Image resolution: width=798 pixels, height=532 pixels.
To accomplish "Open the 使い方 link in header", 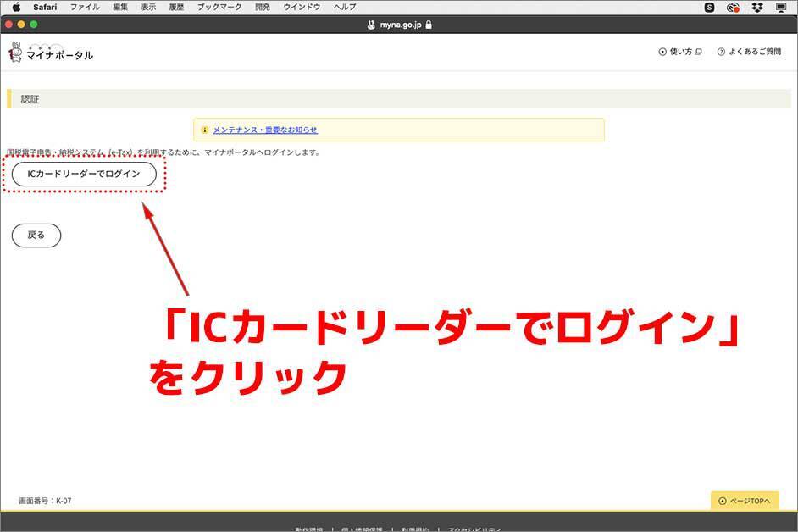I will (681, 52).
